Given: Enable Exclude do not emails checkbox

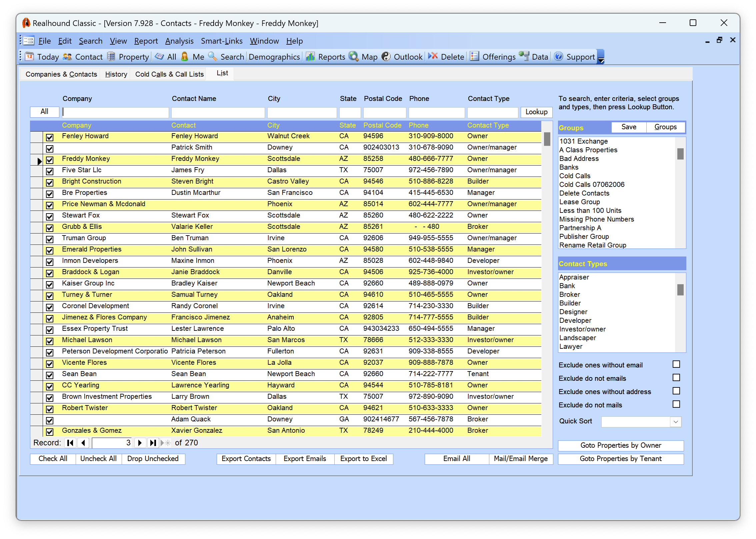Looking at the screenshot, I should point(676,378).
